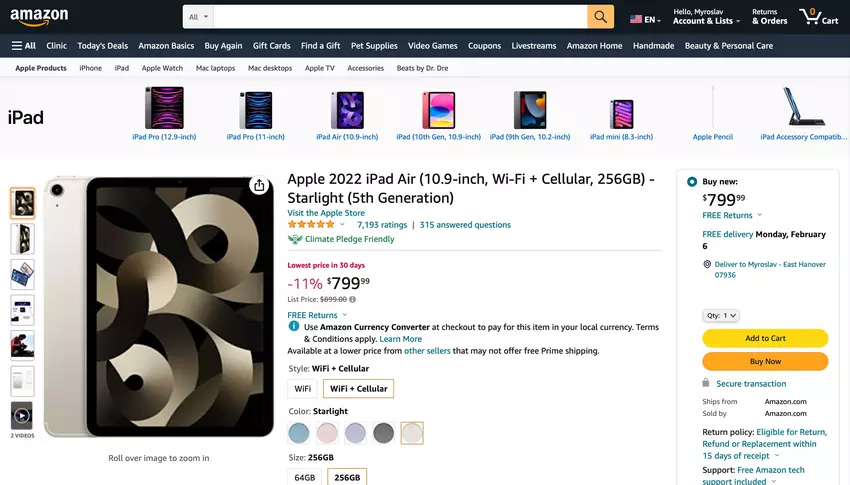This screenshot has height=485, width=850.
Task: Play the product videos thumbnail
Action: point(22,415)
